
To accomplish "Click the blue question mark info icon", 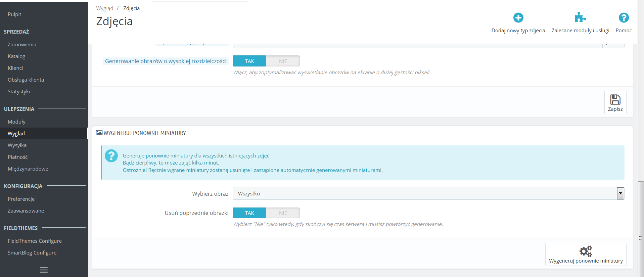I will coord(111,156).
